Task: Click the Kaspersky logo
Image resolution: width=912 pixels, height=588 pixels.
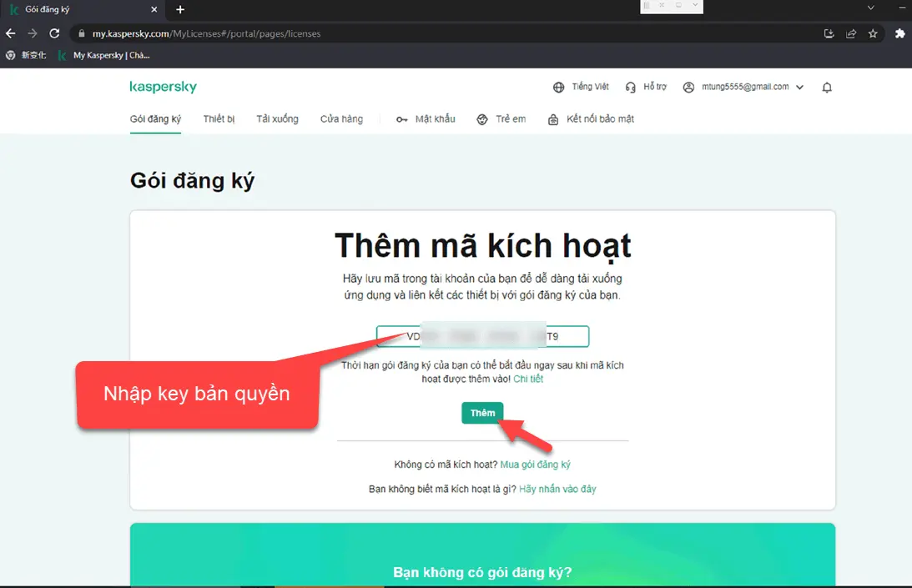Action: pos(163,88)
